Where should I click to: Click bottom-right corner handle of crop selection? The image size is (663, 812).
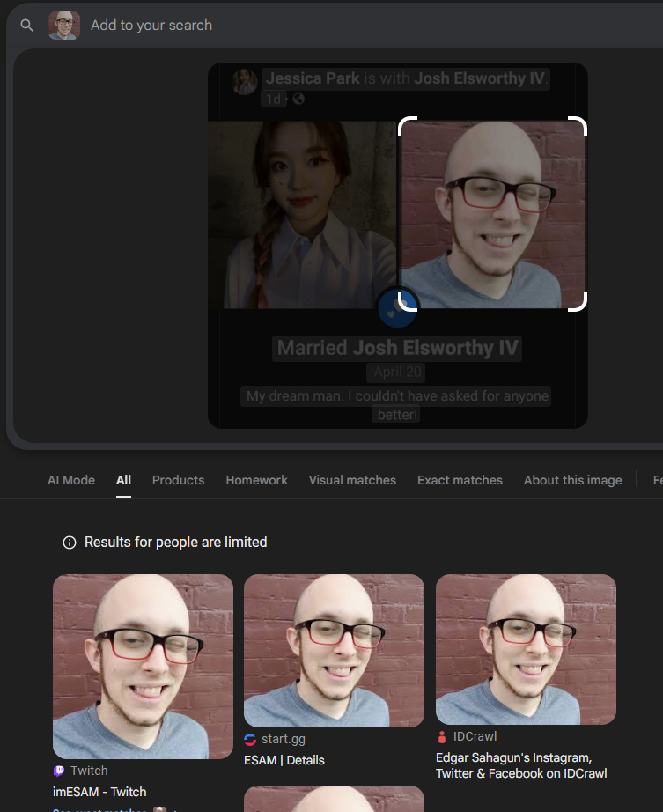pos(578,302)
